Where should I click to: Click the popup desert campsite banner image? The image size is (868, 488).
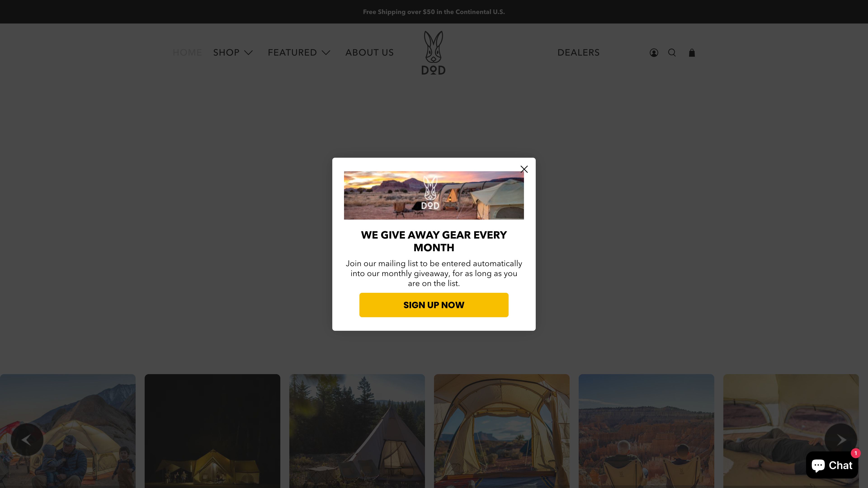click(434, 195)
